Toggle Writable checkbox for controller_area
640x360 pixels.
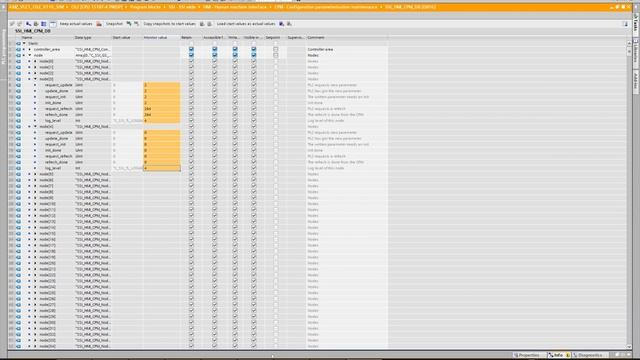pyautogui.click(x=235, y=49)
